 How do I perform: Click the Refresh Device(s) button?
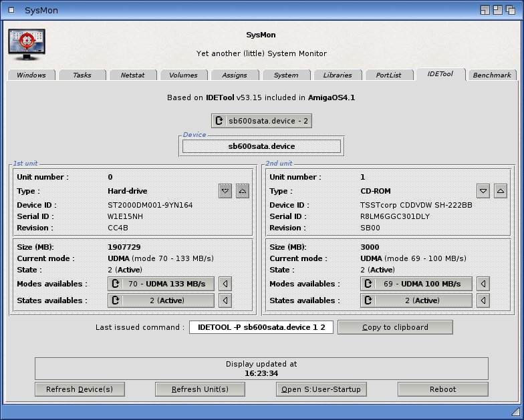pos(80,389)
